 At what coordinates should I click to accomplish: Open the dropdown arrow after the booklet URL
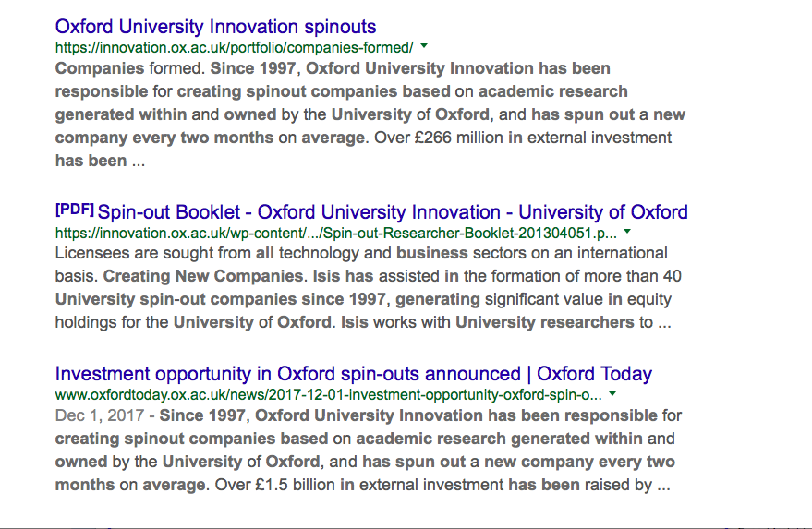tap(627, 231)
